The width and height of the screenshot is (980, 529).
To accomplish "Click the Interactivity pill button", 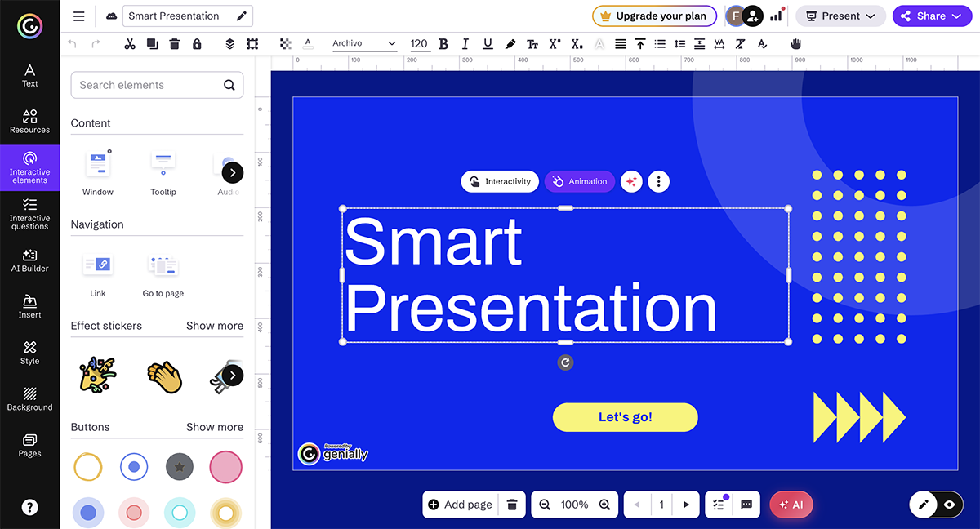I will (x=500, y=181).
